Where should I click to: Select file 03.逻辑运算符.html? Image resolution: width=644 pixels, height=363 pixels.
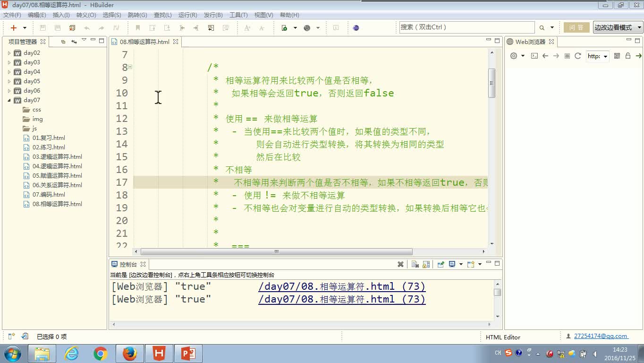point(53,157)
